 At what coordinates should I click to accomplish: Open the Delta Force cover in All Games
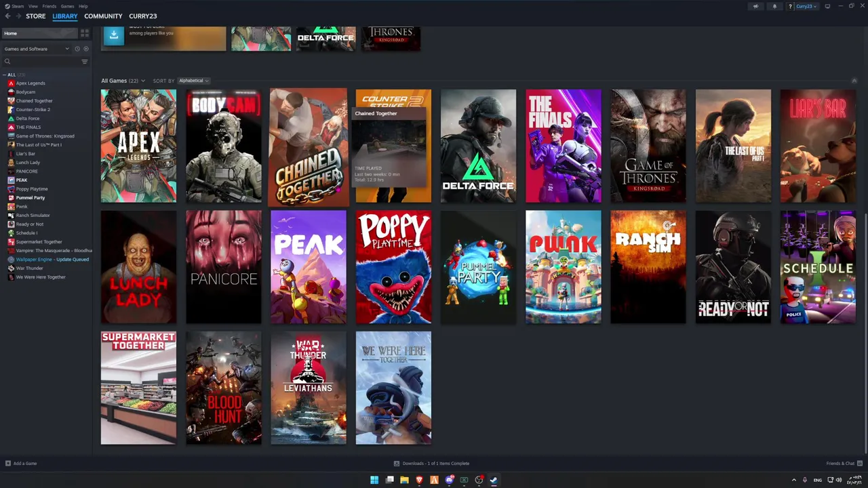click(x=478, y=146)
